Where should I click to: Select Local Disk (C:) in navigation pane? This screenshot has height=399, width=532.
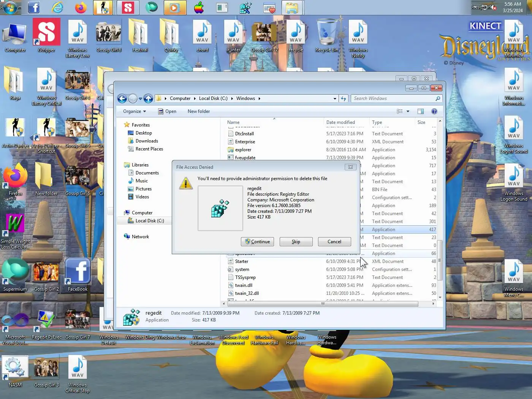point(150,221)
